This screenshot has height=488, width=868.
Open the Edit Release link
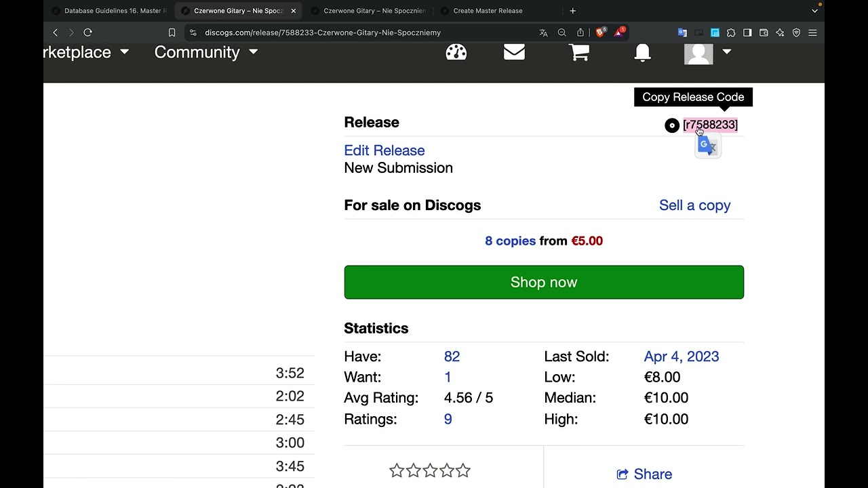[384, 150]
